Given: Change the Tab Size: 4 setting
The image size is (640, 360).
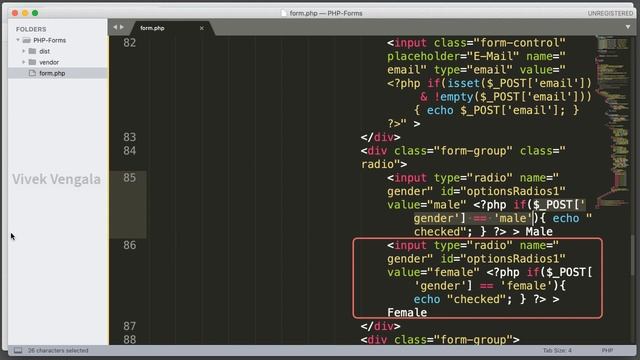Looking at the screenshot, I should 557,350.
